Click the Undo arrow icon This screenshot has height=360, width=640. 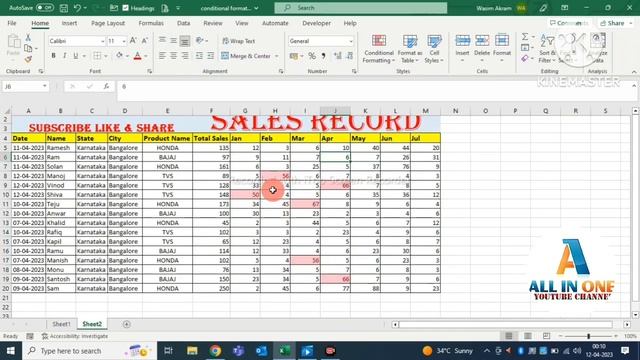[x=78, y=8]
